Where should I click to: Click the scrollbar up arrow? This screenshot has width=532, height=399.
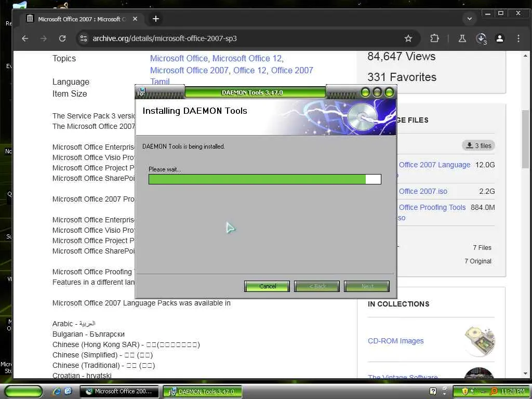pos(525,56)
